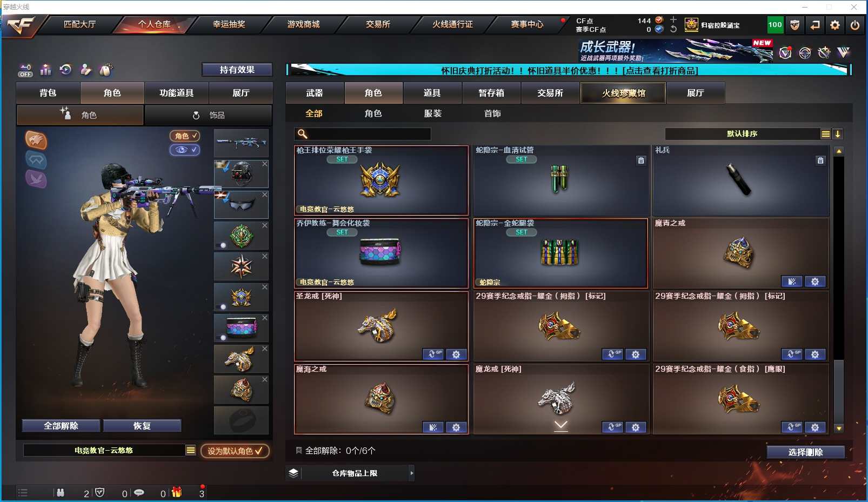868x502 pixels.
Task: Open the character list for 电竞教官-云悠悠
Action: (x=191, y=450)
